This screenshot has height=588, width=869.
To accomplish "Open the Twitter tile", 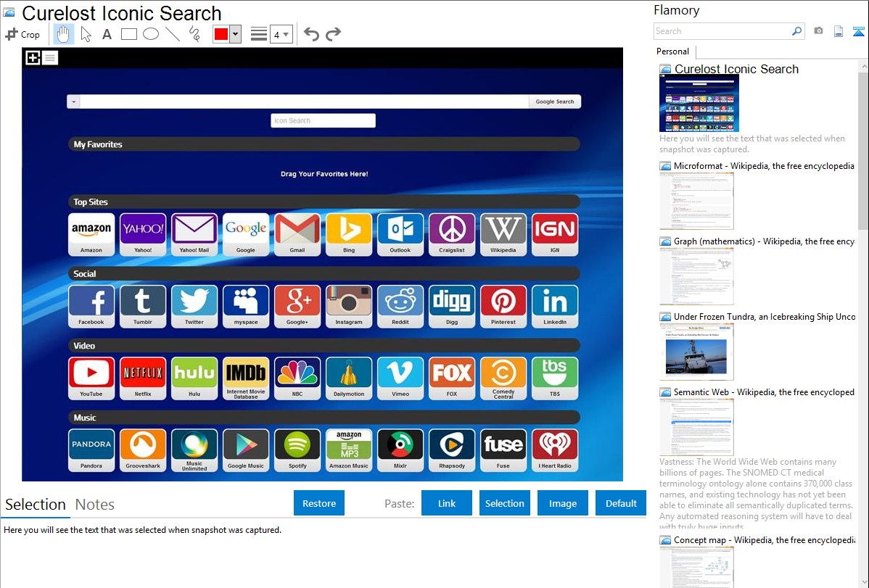I will point(194,307).
